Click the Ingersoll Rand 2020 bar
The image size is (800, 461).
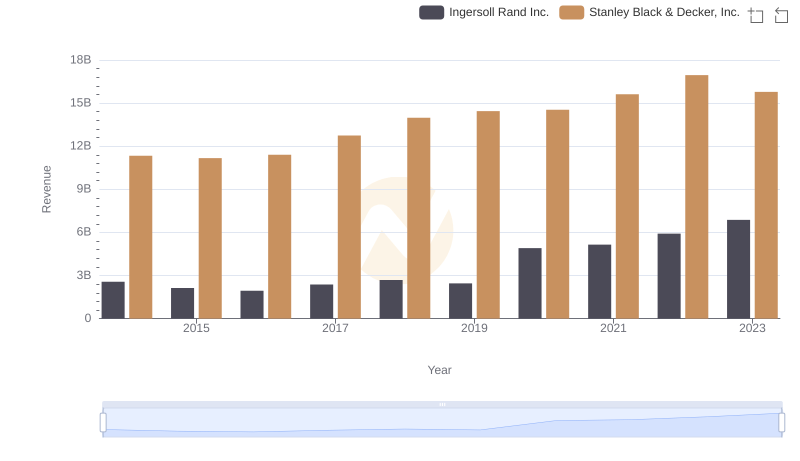pyautogui.click(x=530, y=283)
